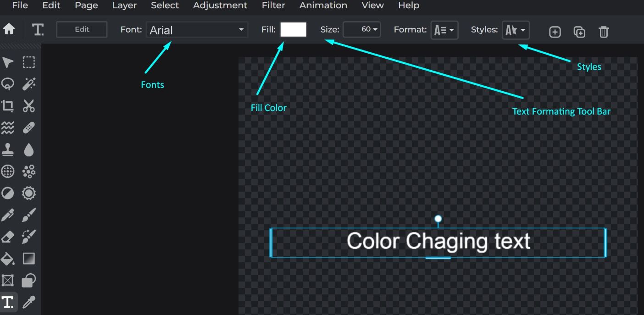The height and width of the screenshot is (315, 644).
Task: Add a new text element
Action: pos(555,32)
